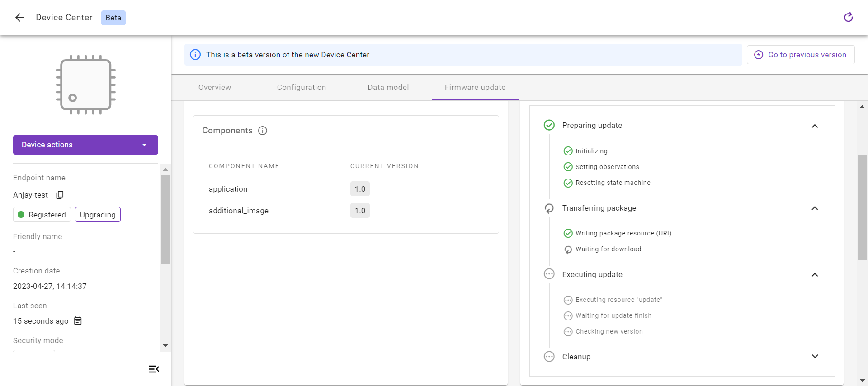868x386 pixels.
Task: Copy the endpoint name Anjay-test
Action: [60, 195]
